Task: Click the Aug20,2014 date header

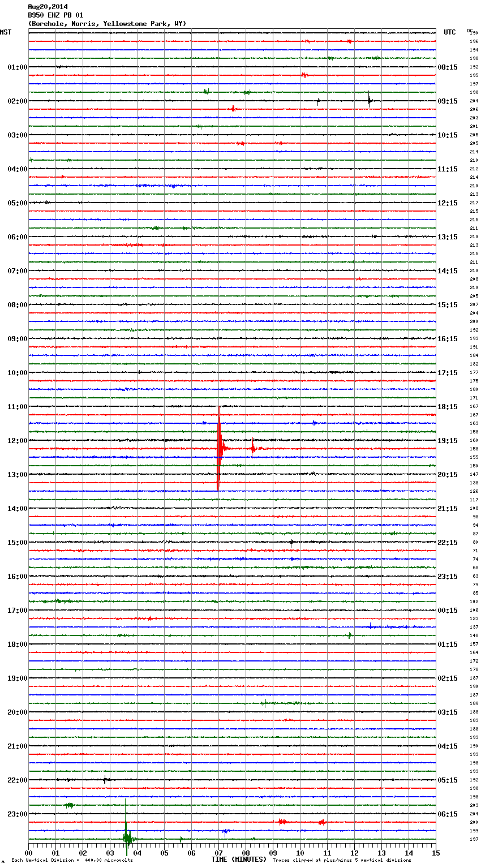Action: point(48,7)
